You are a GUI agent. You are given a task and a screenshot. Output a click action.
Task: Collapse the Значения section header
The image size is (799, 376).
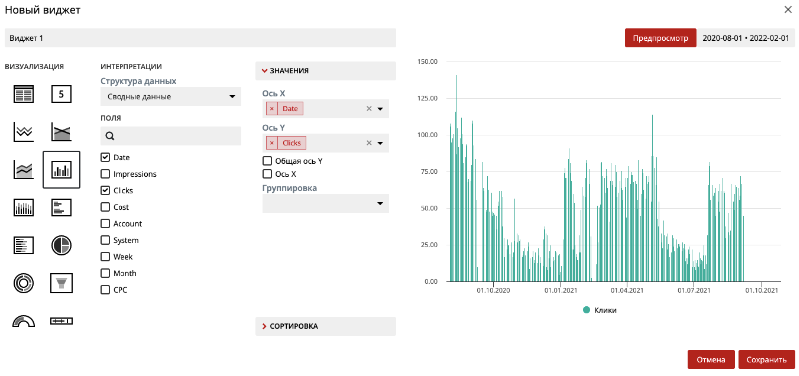tap(326, 71)
